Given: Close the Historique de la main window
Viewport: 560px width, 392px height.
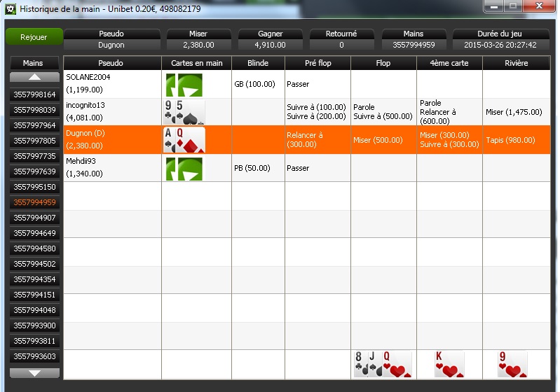Looking at the screenshot, I should pyautogui.click(x=539, y=6).
